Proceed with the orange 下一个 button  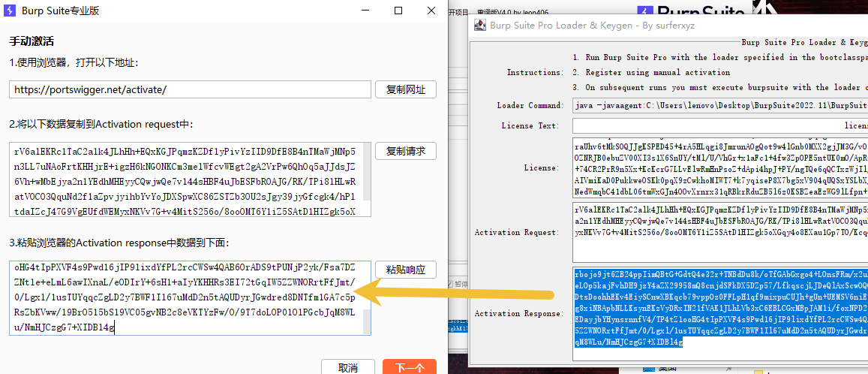410,367
